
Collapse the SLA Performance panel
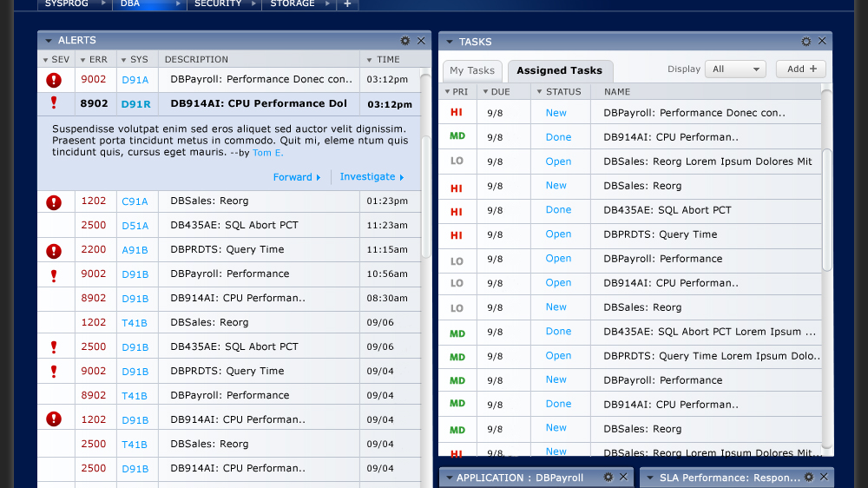[650, 478]
